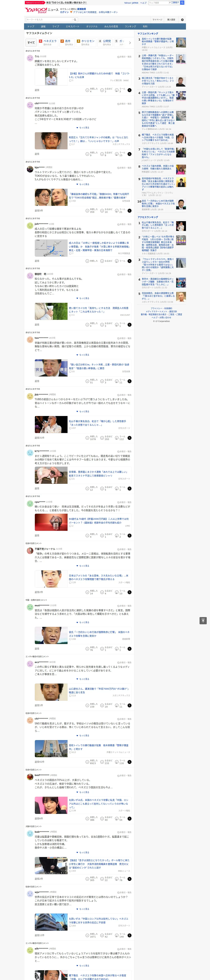Open the ライブ navigation tab
210x980 pixels.
coord(56,27)
